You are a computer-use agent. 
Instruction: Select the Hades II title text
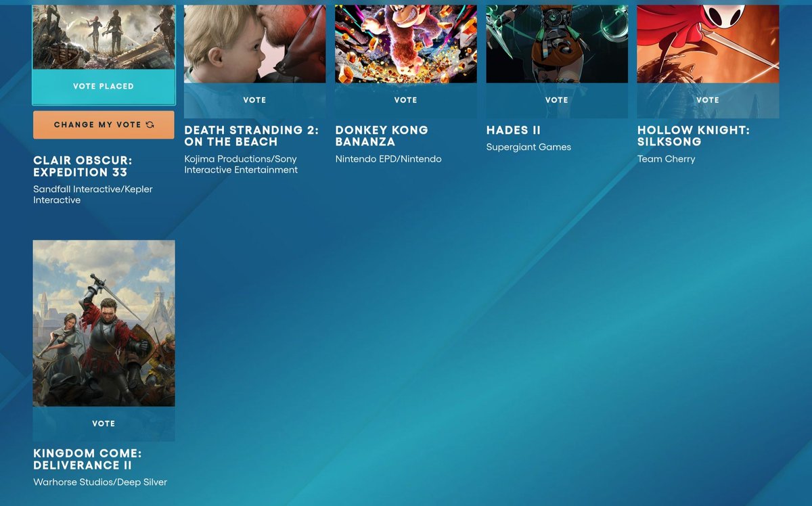[x=514, y=130]
